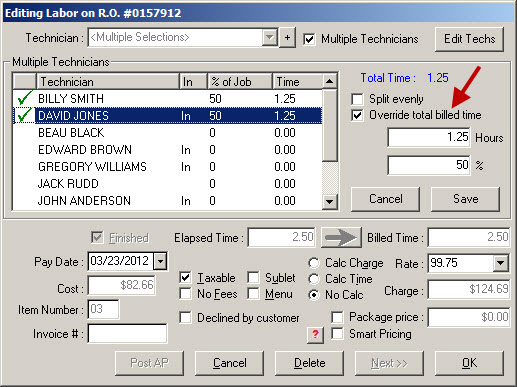Select the DAVID JONES row
This screenshot has height=387, width=517.
(x=167, y=116)
